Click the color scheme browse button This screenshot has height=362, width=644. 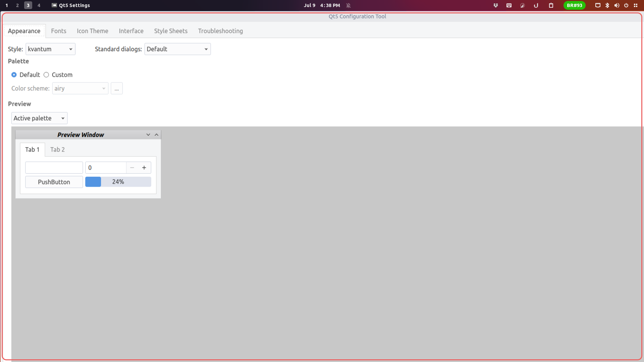click(x=117, y=88)
